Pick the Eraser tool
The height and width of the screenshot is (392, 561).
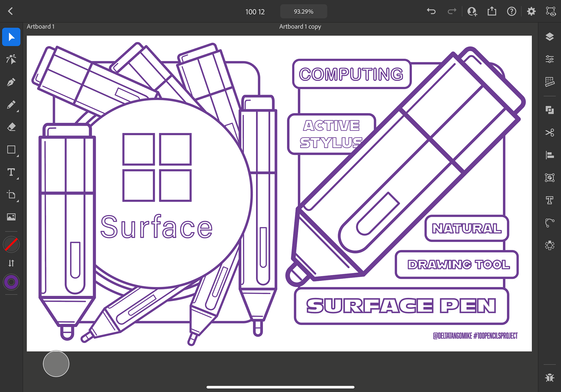pyautogui.click(x=11, y=127)
